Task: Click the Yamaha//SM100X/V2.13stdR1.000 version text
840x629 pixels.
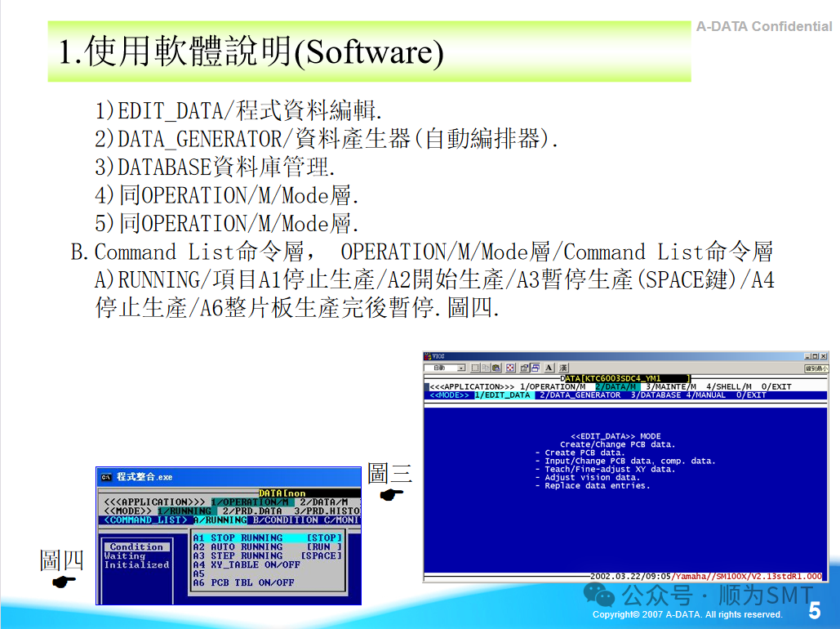Action: (746, 577)
